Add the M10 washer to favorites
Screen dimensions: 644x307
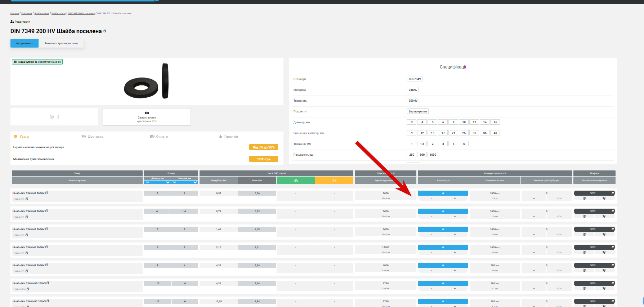pos(604,288)
